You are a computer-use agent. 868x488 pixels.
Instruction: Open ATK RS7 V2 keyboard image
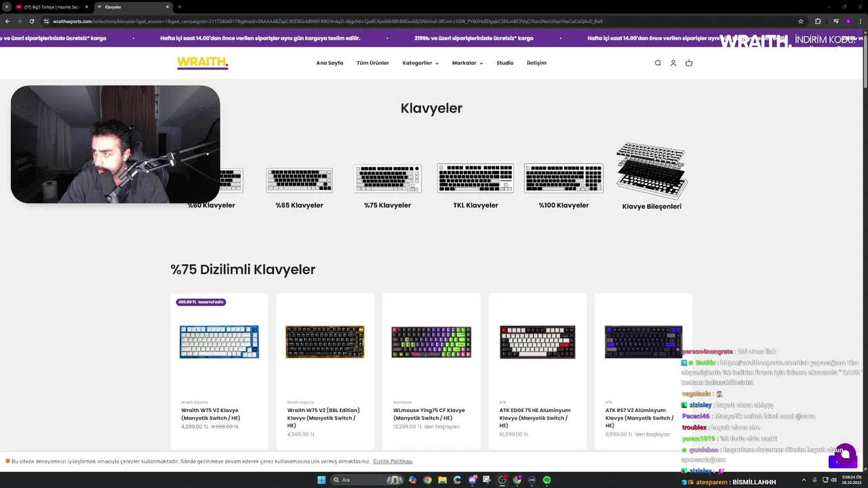(643, 342)
